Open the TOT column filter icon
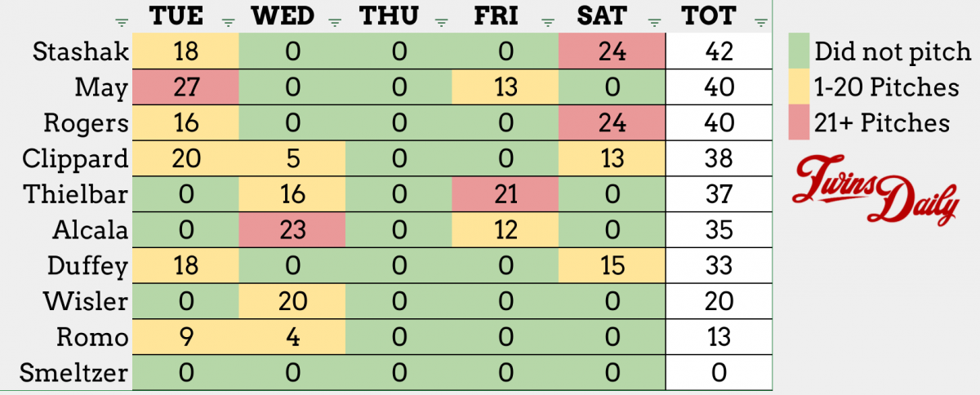This screenshot has width=980, height=395. pyautogui.click(x=761, y=22)
